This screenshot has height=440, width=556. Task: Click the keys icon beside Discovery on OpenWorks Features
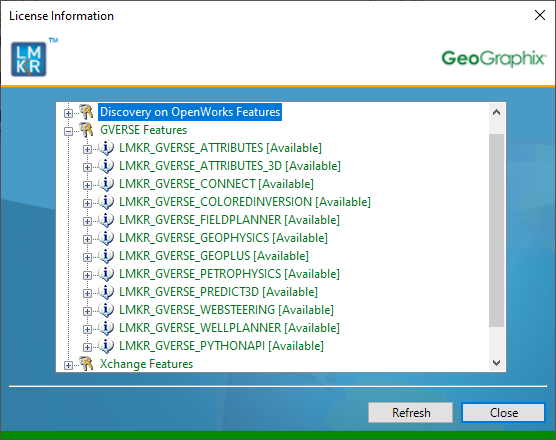pyautogui.click(x=86, y=112)
